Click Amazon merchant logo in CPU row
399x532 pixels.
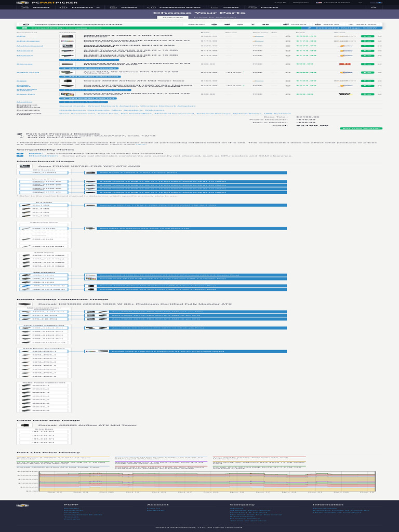click(345, 36)
